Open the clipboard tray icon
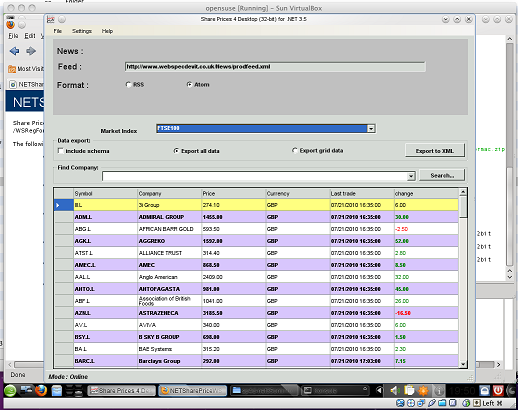This screenshot has width=518, height=410. click(x=409, y=390)
